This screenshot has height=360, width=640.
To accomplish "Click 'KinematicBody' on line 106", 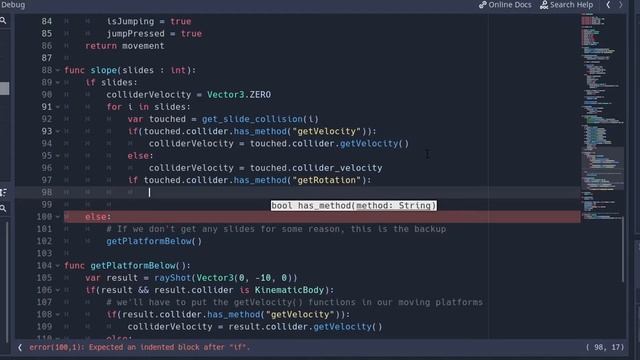I will tap(289, 290).
